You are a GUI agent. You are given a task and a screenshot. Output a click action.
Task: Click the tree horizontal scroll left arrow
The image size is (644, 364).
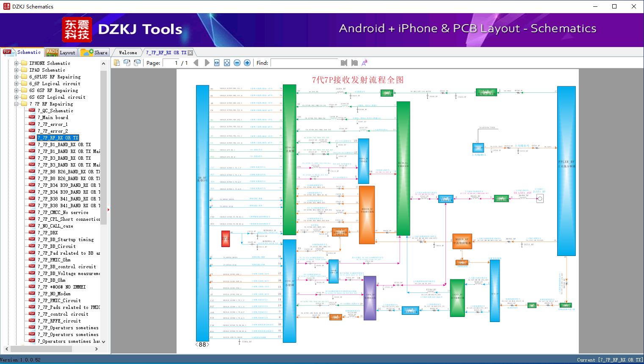click(x=6, y=349)
